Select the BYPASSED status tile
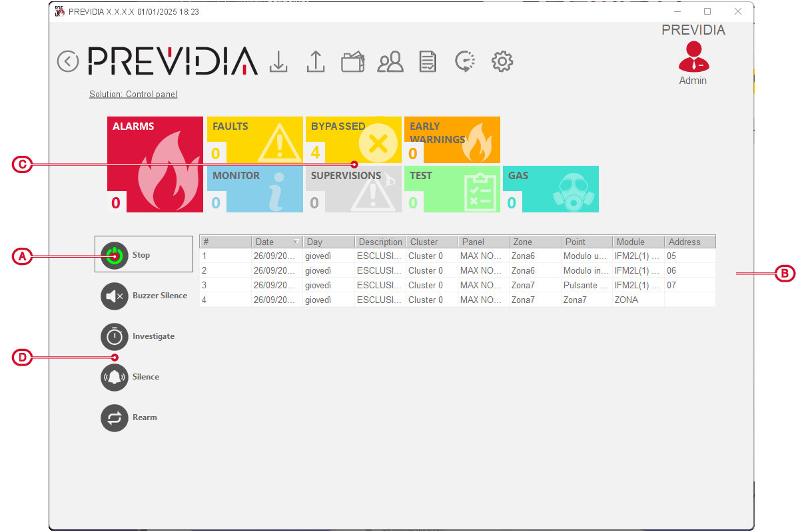 tap(353, 140)
